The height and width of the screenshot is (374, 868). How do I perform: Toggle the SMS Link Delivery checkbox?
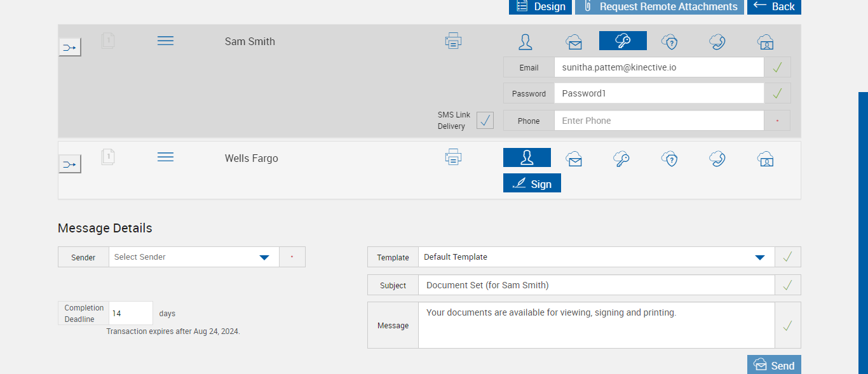(x=485, y=120)
